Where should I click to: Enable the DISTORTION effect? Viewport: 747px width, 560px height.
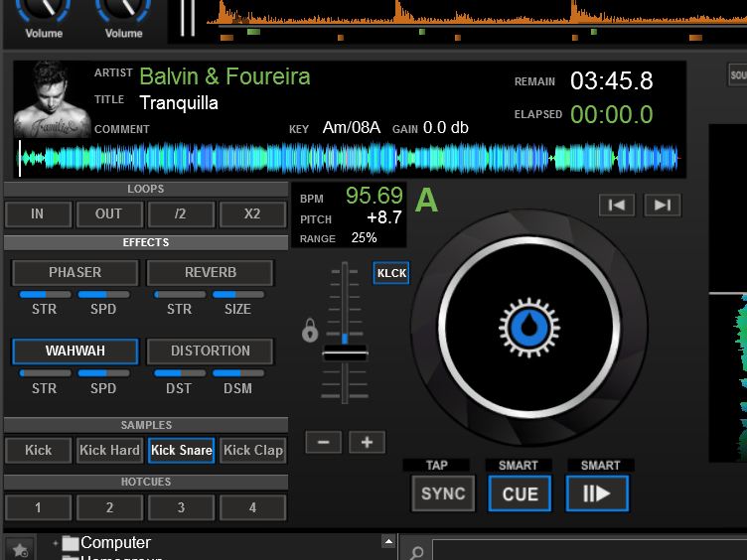click(x=211, y=351)
